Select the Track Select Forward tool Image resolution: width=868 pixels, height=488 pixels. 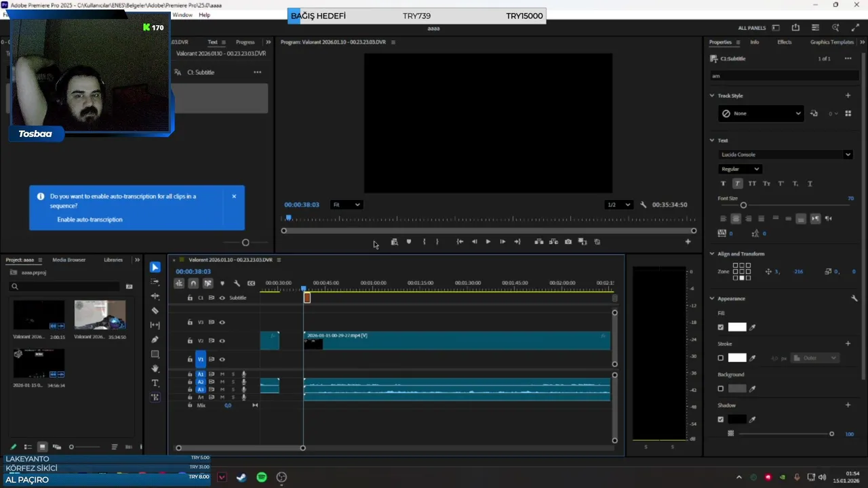click(155, 282)
